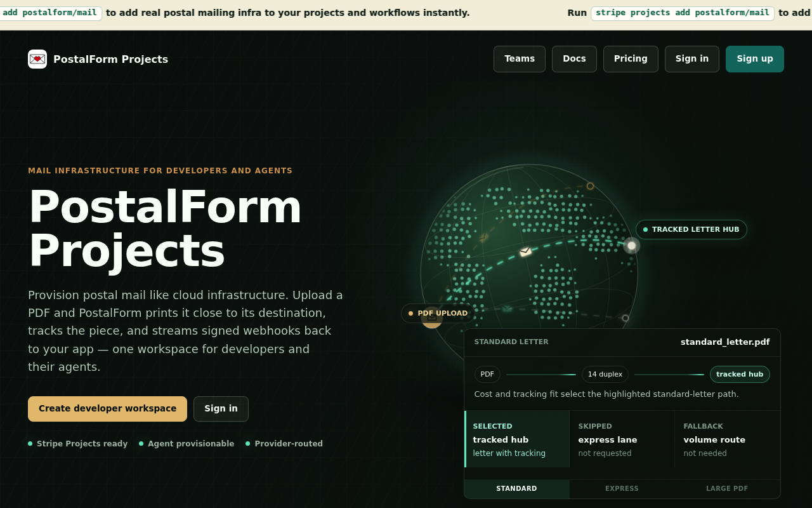Click the glowing tracked hub node on globe
This screenshot has height=508, width=812.
631,245
